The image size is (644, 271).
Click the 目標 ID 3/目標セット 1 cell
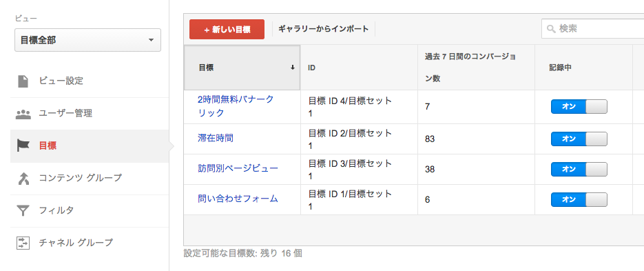point(359,170)
